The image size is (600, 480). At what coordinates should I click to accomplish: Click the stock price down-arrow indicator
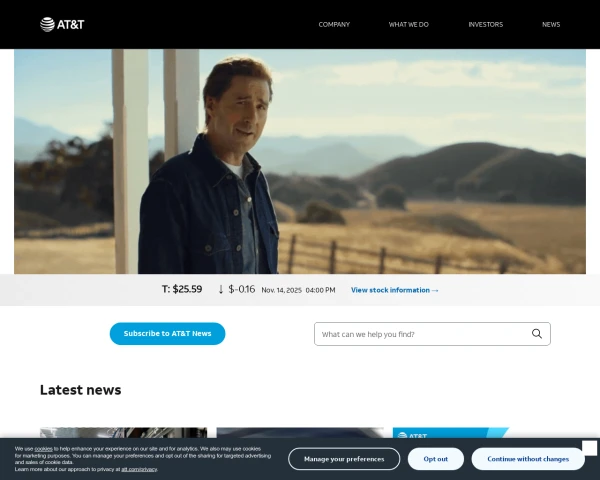pyautogui.click(x=221, y=289)
